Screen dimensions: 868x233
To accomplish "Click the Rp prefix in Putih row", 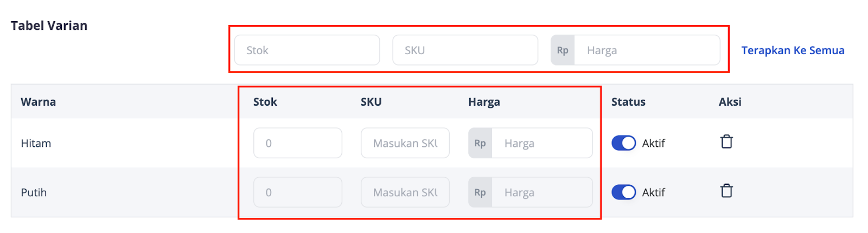I will pos(480,192).
